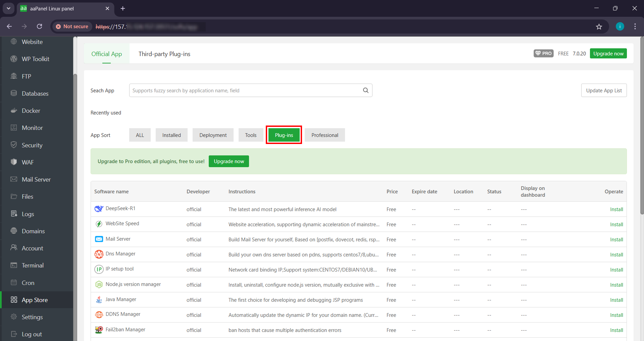
Task: Select the Official App tab
Action: click(x=106, y=54)
